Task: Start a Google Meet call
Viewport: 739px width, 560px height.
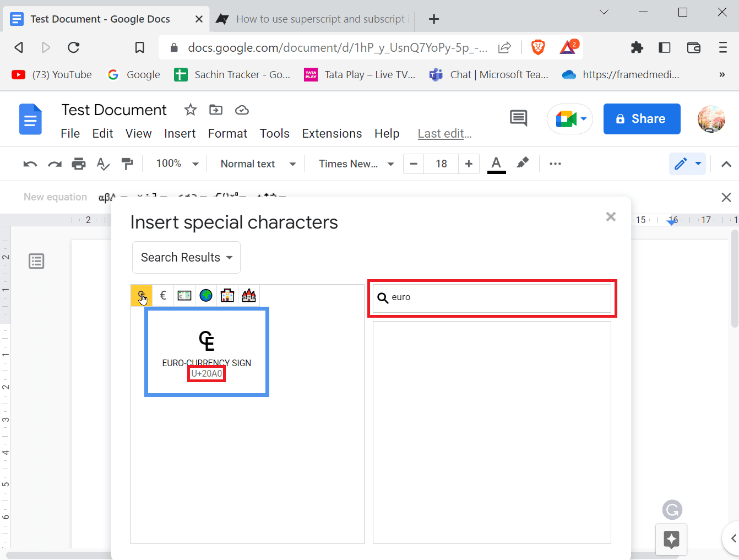Action: coord(570,119)
